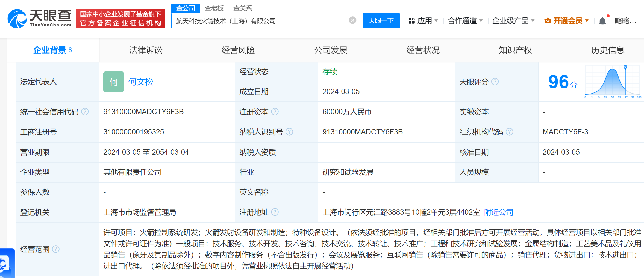Expand the 合作通道 dropdown

(465, 21)
